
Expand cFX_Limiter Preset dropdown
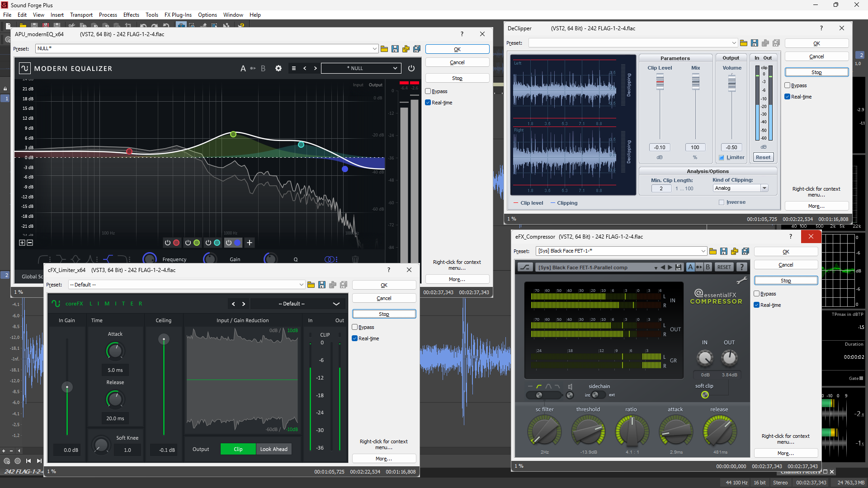tap(302, 285)
